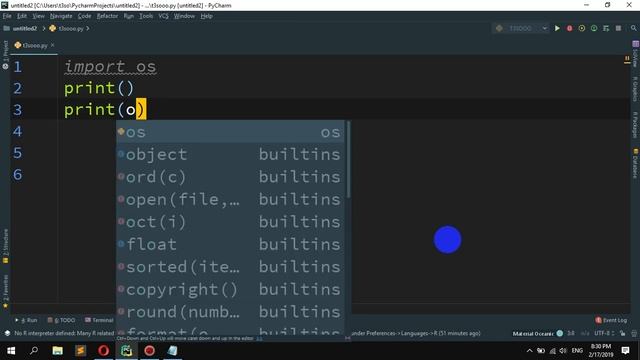
Task: Open the VCS menu
Action: [163, 16]
